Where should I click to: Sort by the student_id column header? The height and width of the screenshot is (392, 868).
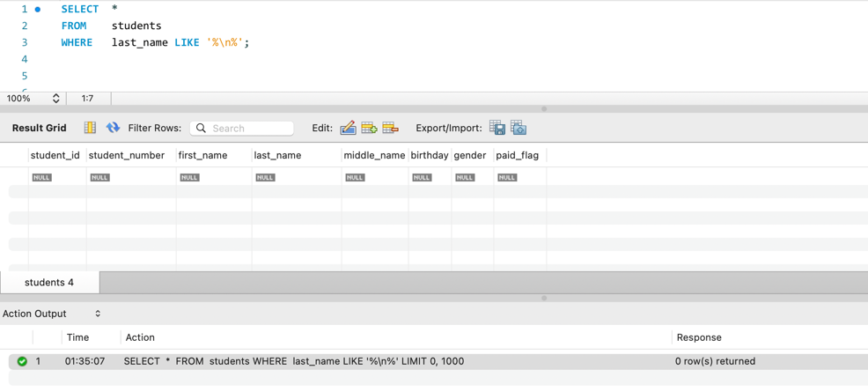click(55, 155)
